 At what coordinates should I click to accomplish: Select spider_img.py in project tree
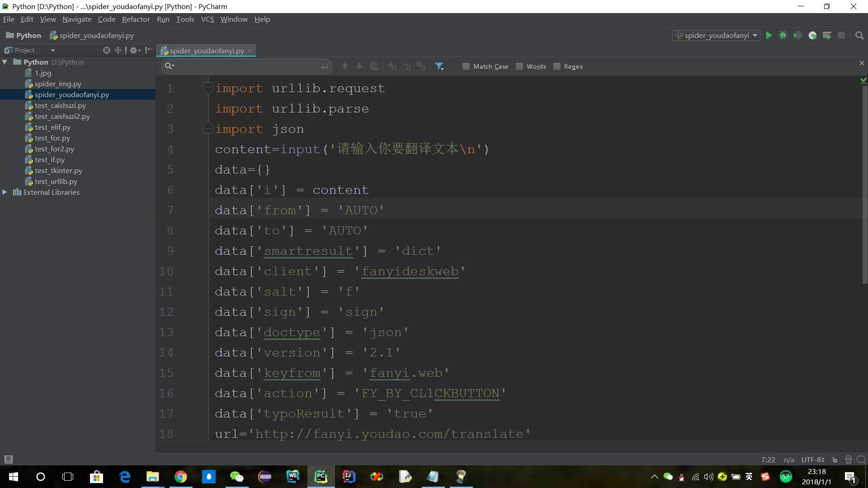click(x=58, y=84)
